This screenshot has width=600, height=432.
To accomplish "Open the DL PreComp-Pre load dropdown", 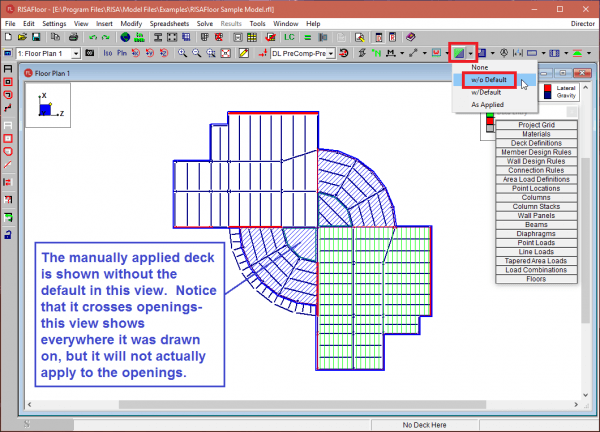I will click(x=330, y=52).
